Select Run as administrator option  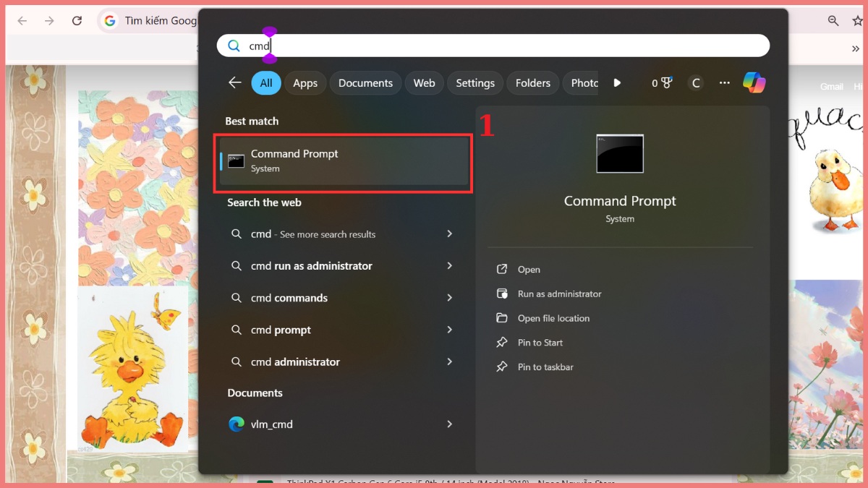pyautogui.click(x=559, y=294)
